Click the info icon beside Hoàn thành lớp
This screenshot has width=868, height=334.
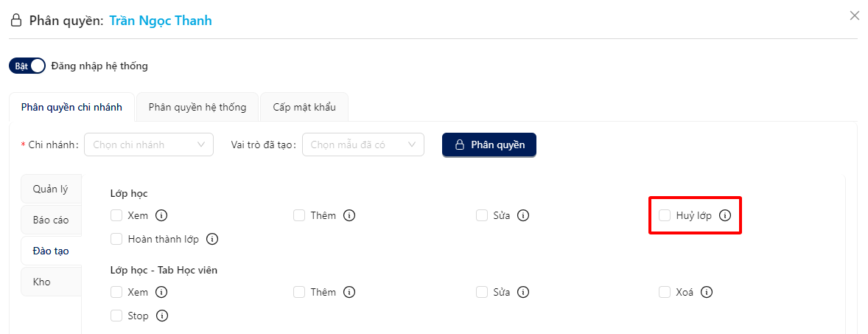[212, 240]
